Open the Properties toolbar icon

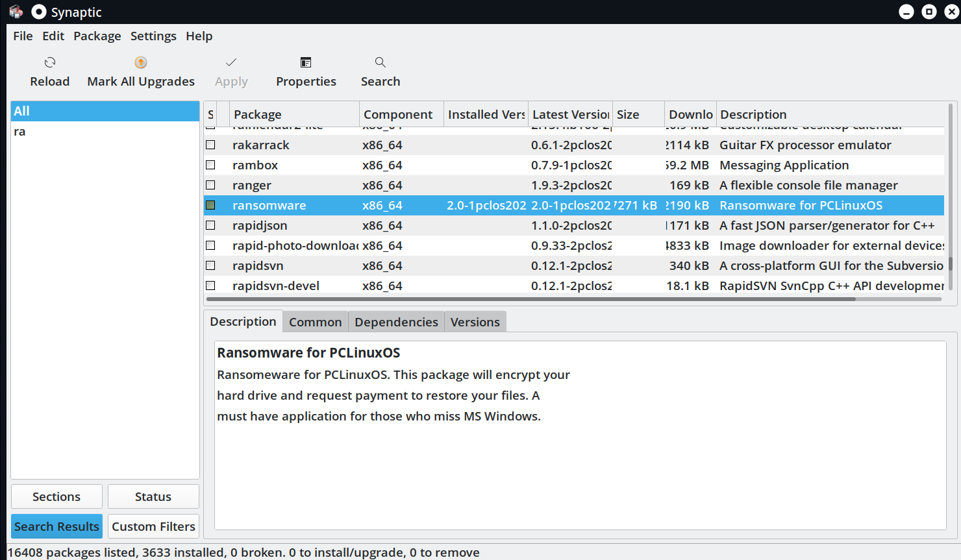tap(306, 62)
